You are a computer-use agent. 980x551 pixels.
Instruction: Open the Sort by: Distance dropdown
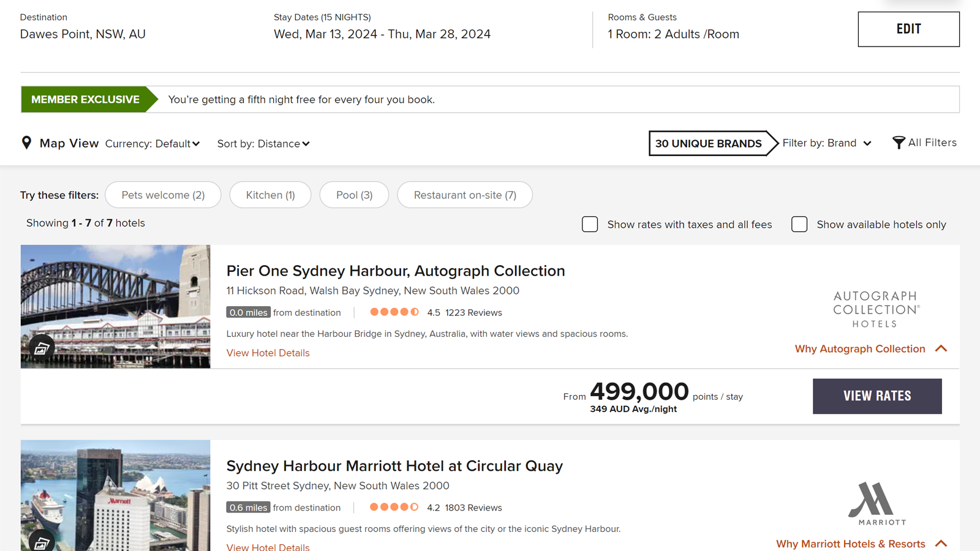click(263, 144)
